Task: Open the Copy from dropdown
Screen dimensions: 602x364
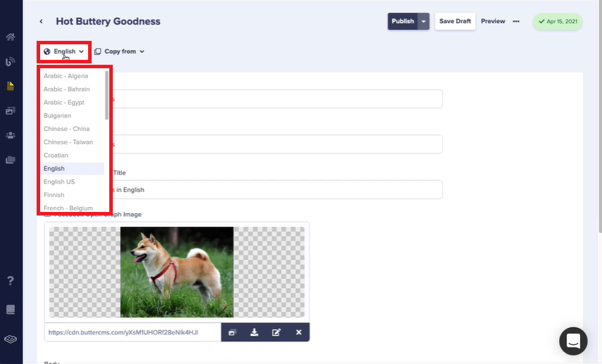Action: coord(119,51)
